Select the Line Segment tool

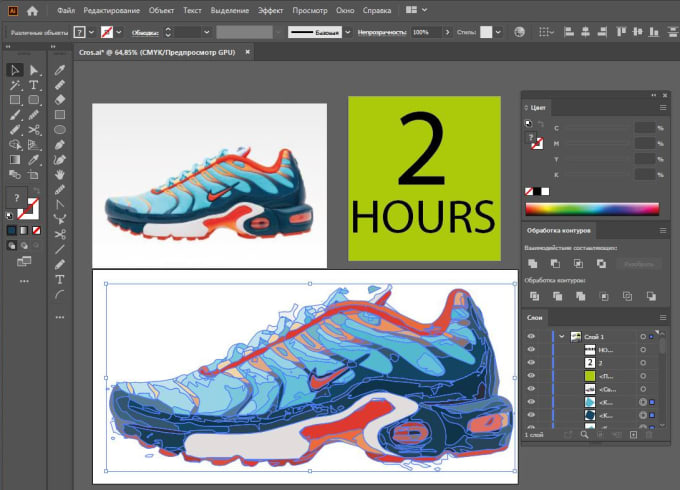[x=60, y=249]
